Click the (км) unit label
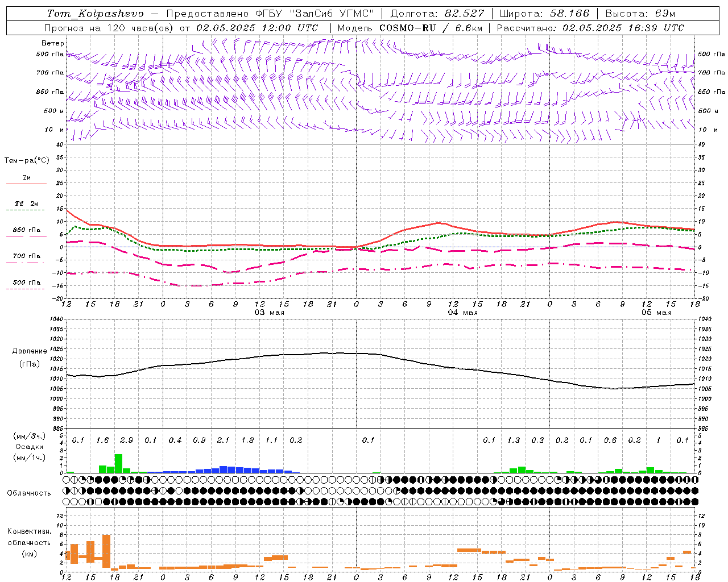 [x=29, y=554]
